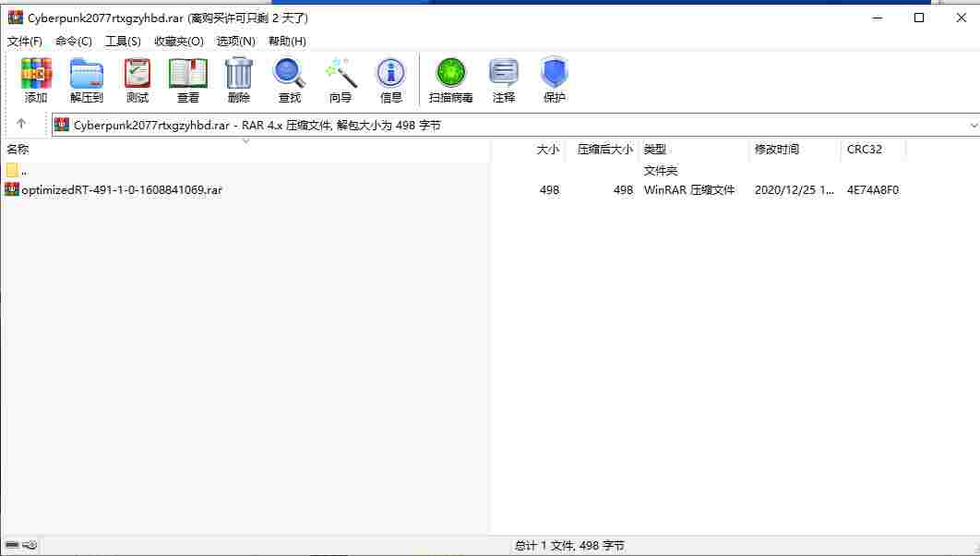Open the 帮助(H) menu
Viewport: 980px width, 556px height.
[x=288, y=42]
